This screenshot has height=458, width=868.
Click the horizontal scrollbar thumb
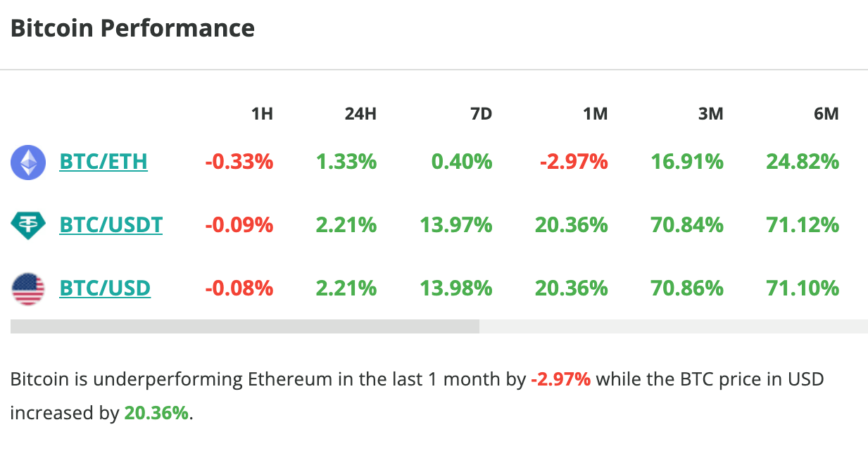click(x=245, y=326)
